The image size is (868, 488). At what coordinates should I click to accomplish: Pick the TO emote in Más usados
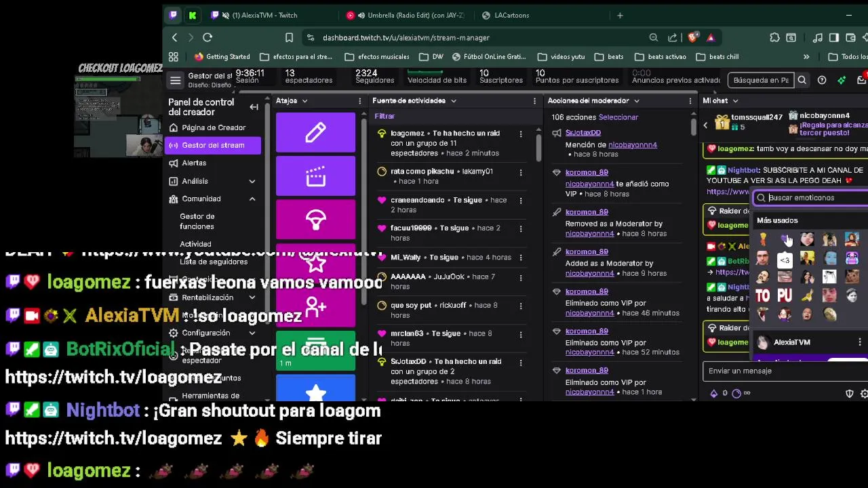point(763,296)
